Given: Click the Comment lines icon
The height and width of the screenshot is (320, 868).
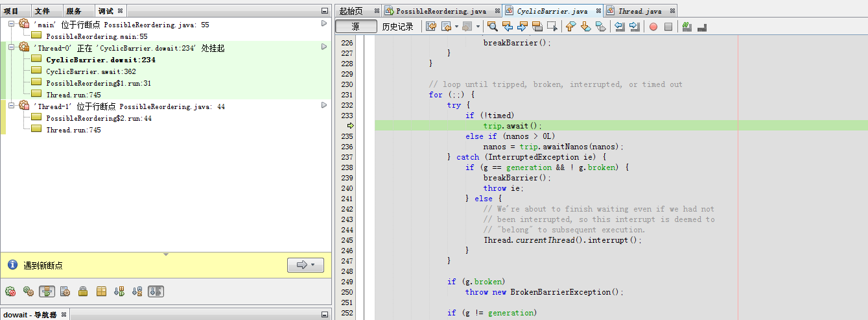Looking at the screenshot, I should tap(687, 27).
